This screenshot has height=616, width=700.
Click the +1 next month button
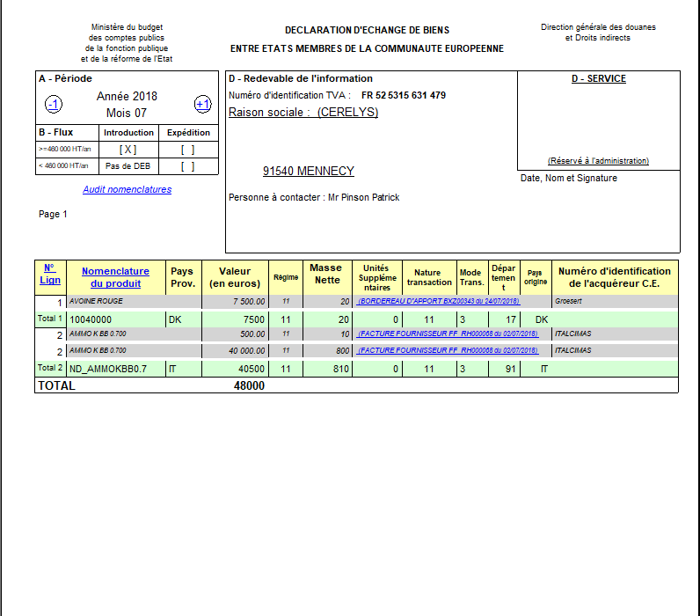pyautogui.click(x=202, y=105)
